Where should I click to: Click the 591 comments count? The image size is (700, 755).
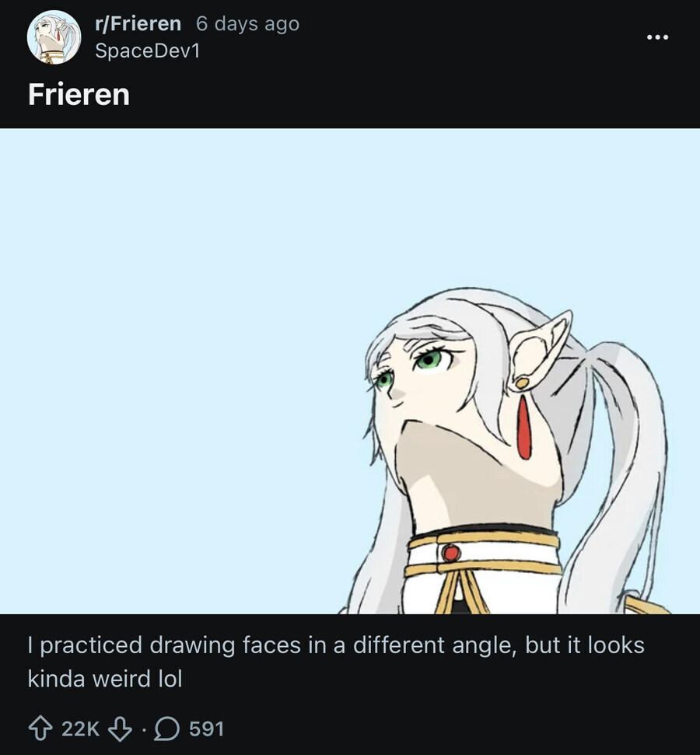206,729
